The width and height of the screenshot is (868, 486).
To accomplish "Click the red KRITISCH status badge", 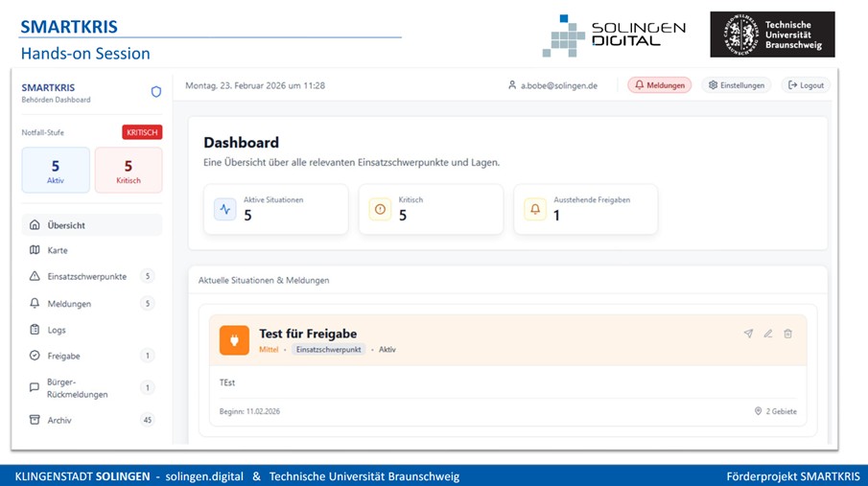I will pos(142,132).
